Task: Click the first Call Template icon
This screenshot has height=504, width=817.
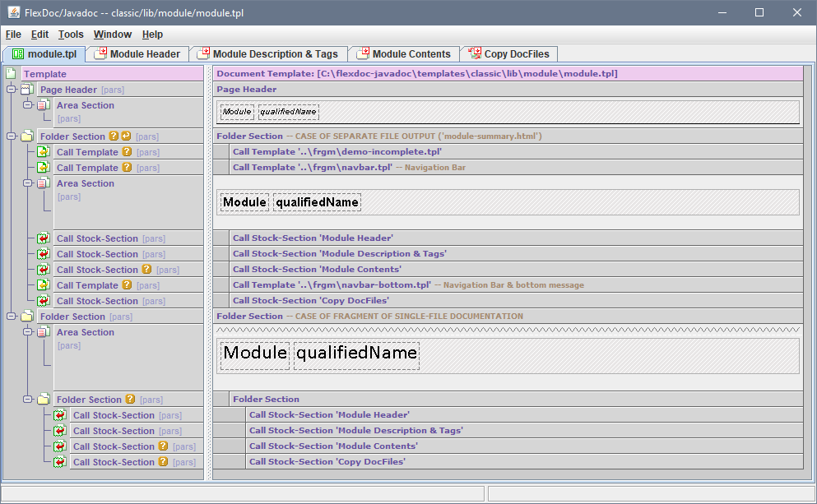Action: pyautogui.click(x=44, y=152)
